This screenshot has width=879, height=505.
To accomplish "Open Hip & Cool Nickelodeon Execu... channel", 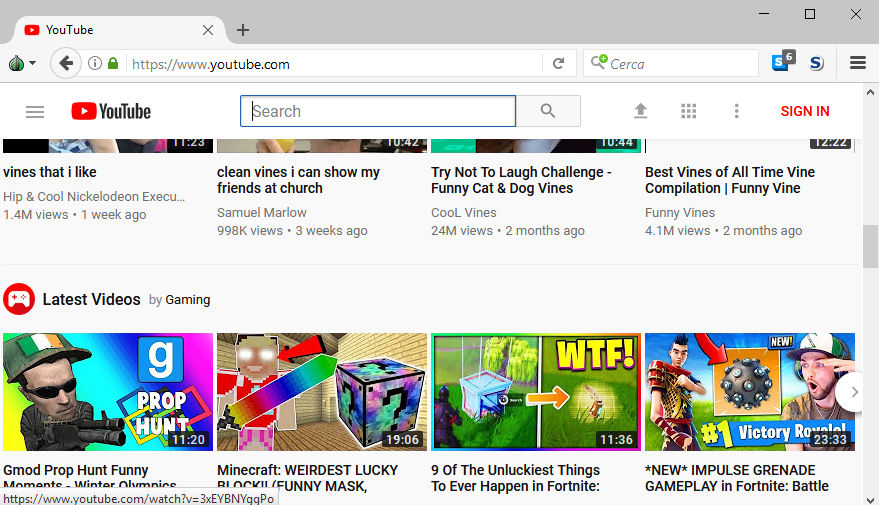I will point(94,197).
